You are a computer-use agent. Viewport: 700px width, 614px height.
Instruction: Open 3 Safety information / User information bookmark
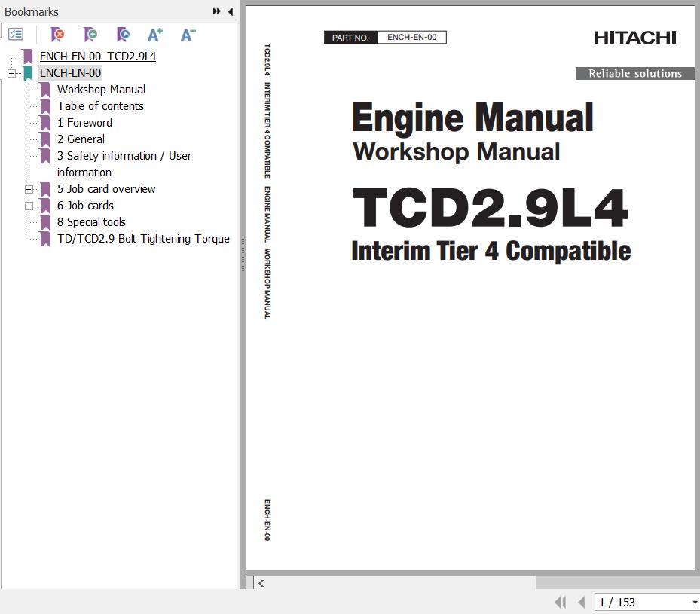click(124, 163)
